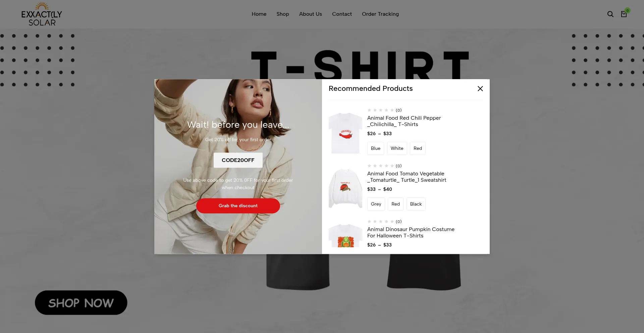Click the CODE20OFF coupon code box
644x333 pixels.
(238, 160)
